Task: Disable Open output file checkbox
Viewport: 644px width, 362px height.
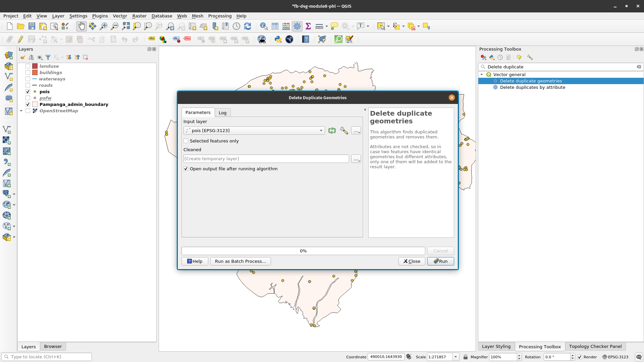Action: (x=186, y=169)
